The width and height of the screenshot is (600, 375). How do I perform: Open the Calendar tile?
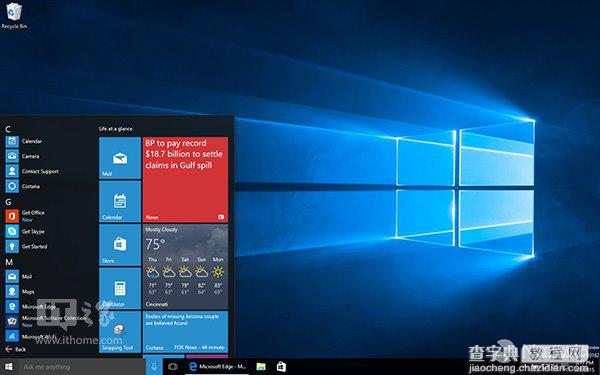120,201
